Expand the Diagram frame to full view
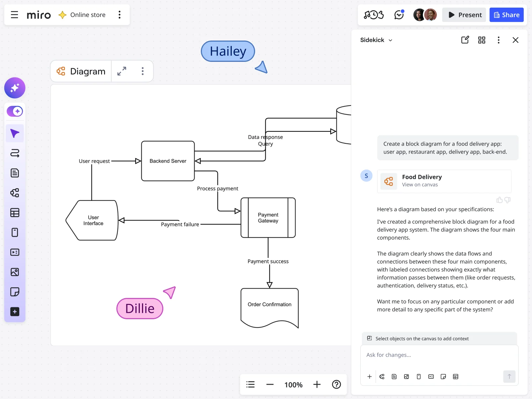 [x=122, y=71]
